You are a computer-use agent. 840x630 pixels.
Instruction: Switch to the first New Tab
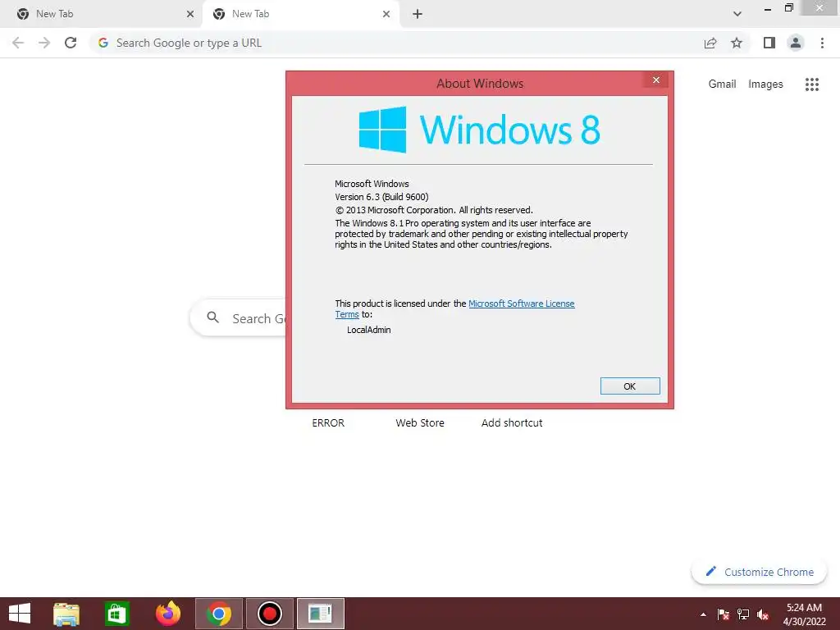click(102, 14)
